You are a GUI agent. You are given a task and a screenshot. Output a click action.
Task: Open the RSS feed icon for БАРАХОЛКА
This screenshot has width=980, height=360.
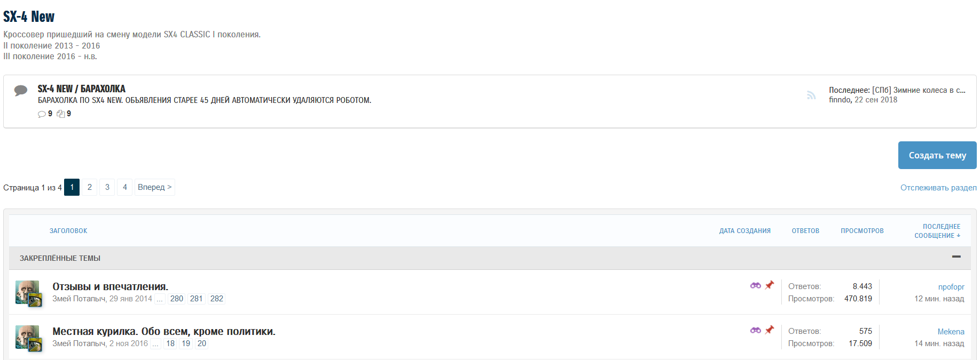[x=811, y=95]
